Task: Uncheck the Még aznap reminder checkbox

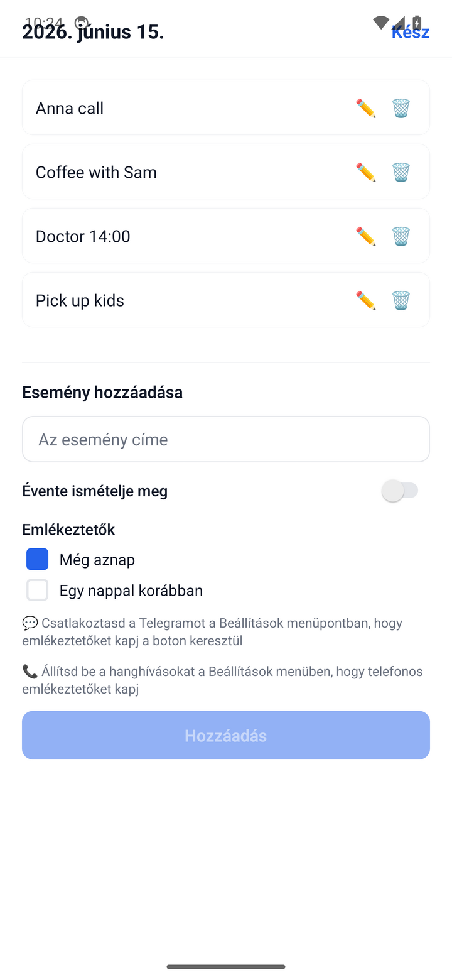Action: 37,559
